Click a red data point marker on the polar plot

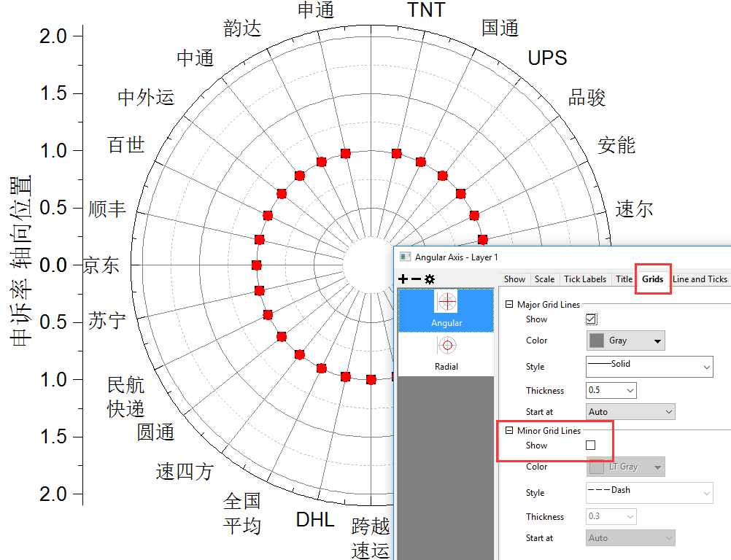click(345, 154)
